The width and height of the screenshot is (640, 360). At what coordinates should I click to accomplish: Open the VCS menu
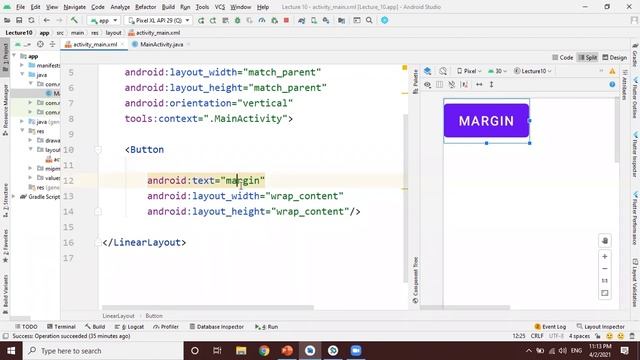coord(220,7)
